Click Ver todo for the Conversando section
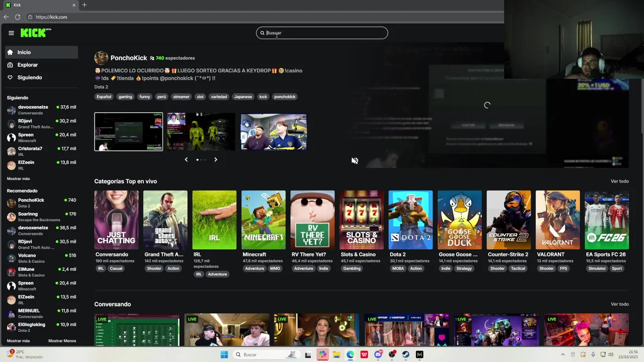Image resolution: width=644 pixels, height=362 pixels. [x=620, y=304]
